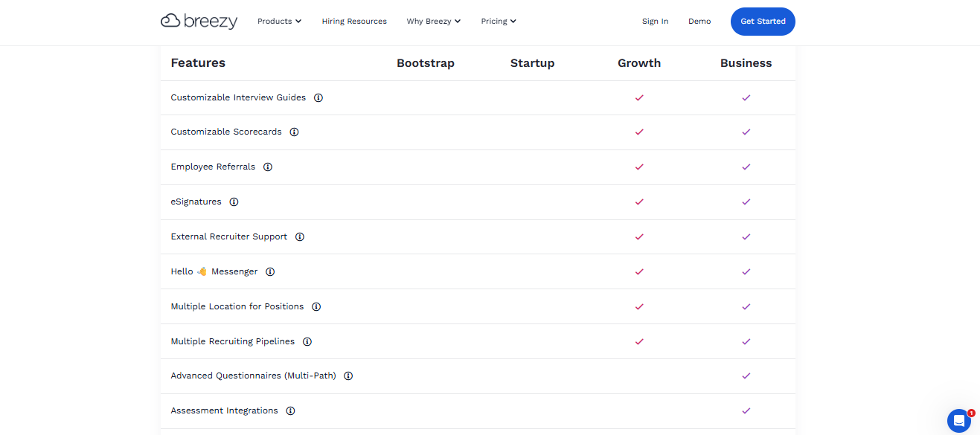Viewport: 980px width, 435px height.
Task: Expand the Products dropdown menu
Action: pyautogui.click(x=279, y=22)
